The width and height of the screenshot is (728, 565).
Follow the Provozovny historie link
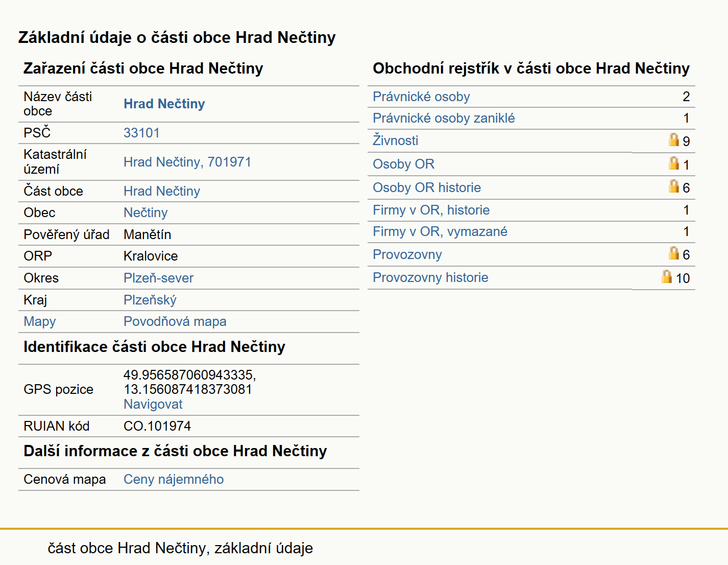(430, 277)
